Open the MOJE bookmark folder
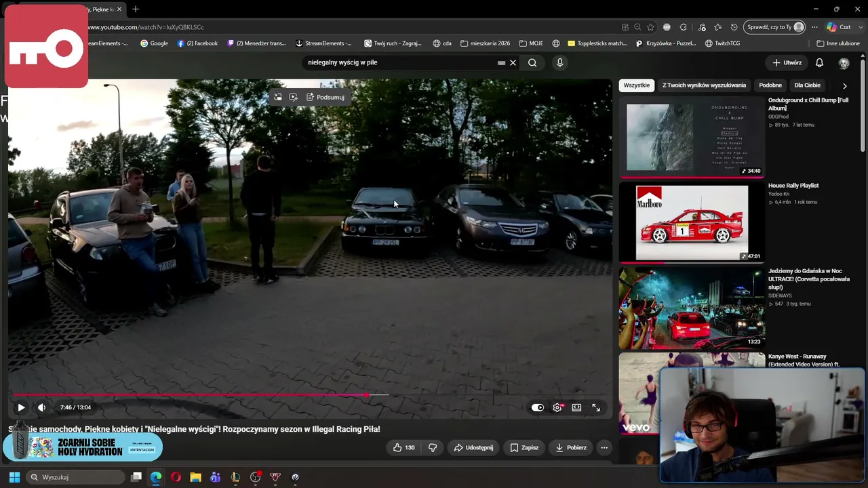868x488 pixels. [531, 43]
